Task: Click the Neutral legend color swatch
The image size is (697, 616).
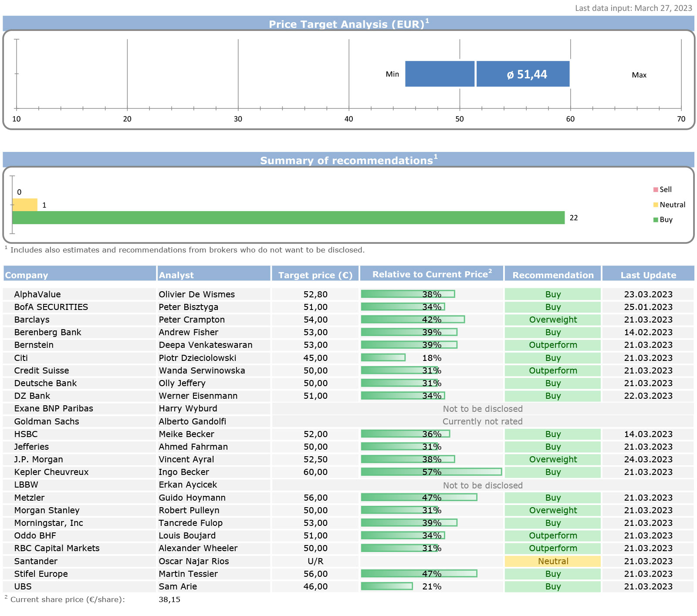Action: click(656, 205)
